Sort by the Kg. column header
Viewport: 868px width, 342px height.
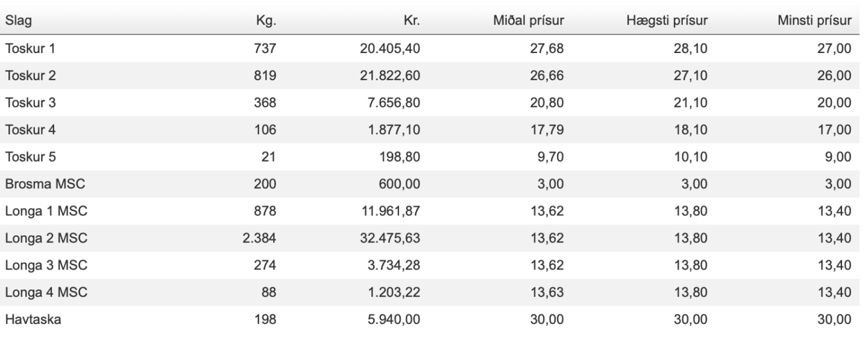(x=266, y=22)
